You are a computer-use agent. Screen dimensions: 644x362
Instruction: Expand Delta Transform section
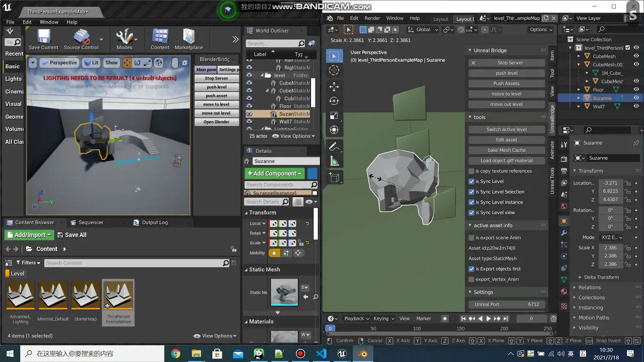pos(601,277)
